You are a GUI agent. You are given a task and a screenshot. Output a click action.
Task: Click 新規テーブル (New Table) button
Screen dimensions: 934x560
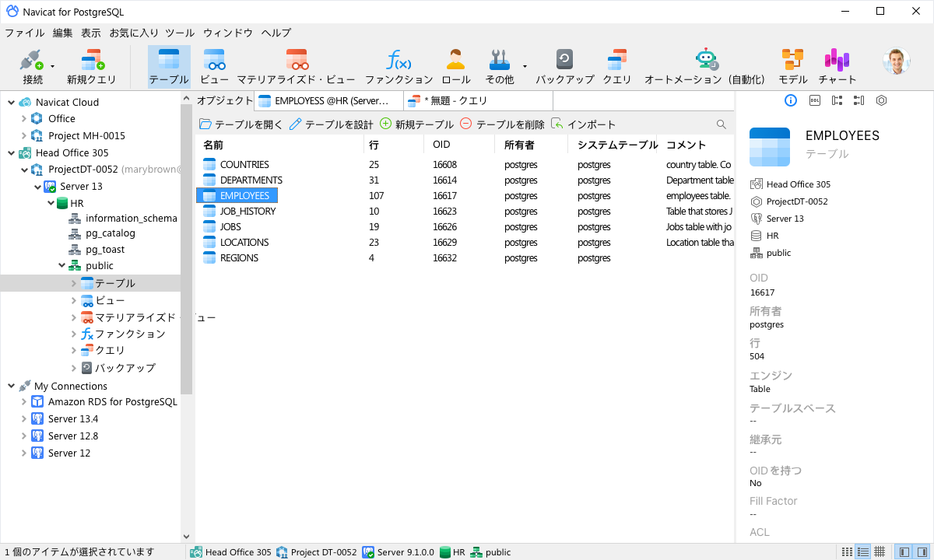point(416,124)
